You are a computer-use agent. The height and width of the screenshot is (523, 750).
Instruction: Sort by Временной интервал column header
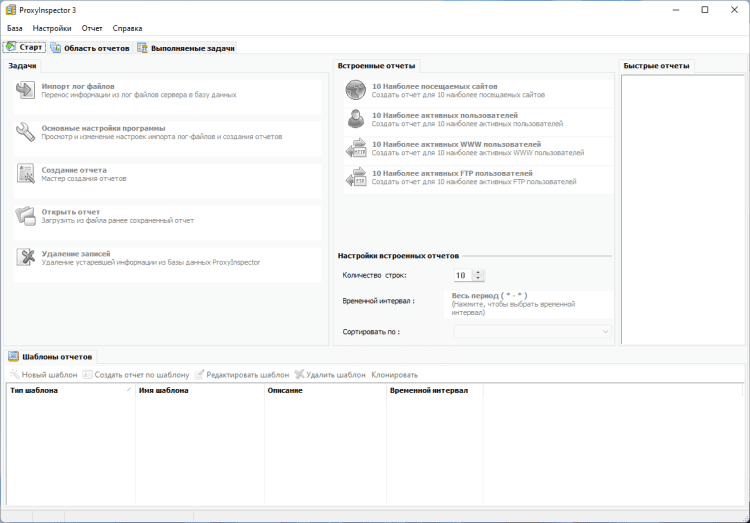(x=435, y=390)
